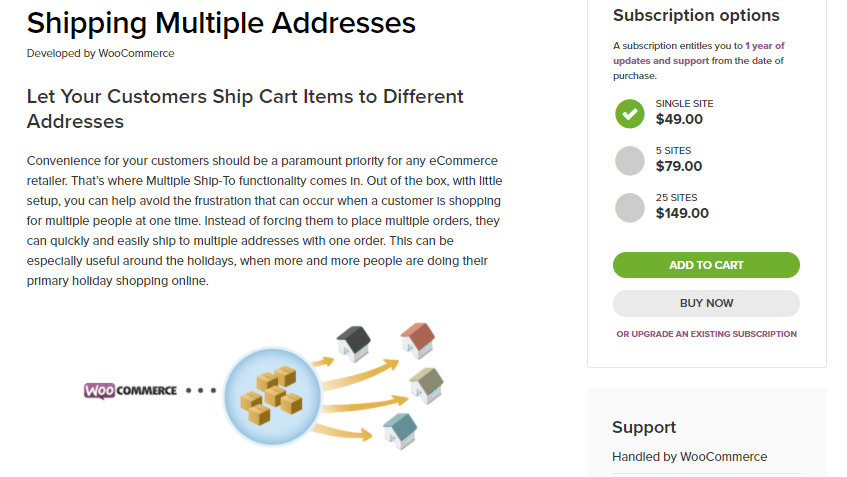847x477 pixels.
Task: Click the Developed by WooCommerce text
Action: (100, 54)
